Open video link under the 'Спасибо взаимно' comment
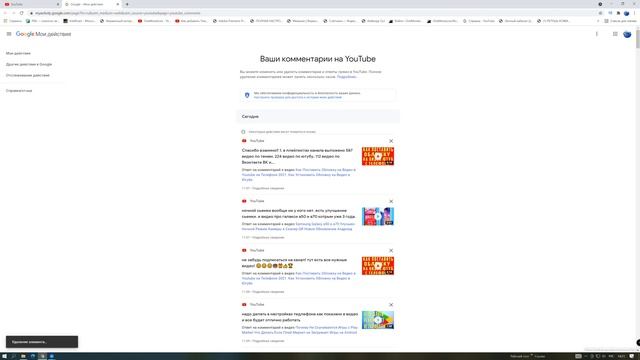The width and height of the screenshot is (640, 360). click(298, 175)
